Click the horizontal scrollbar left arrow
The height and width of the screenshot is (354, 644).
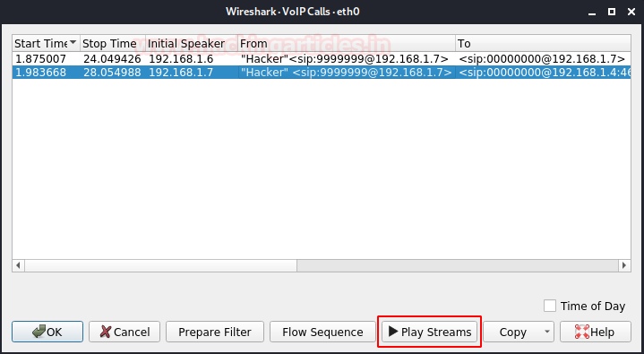coord(18,265)
